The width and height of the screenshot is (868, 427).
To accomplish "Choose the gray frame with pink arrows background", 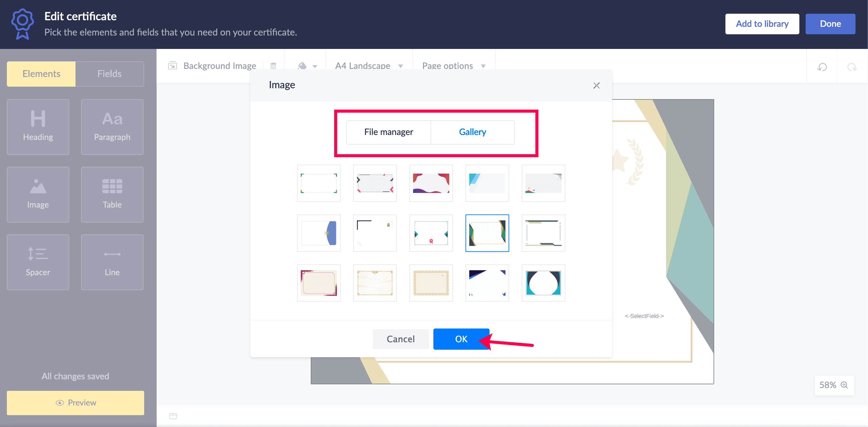I will (x=375, y=183).
